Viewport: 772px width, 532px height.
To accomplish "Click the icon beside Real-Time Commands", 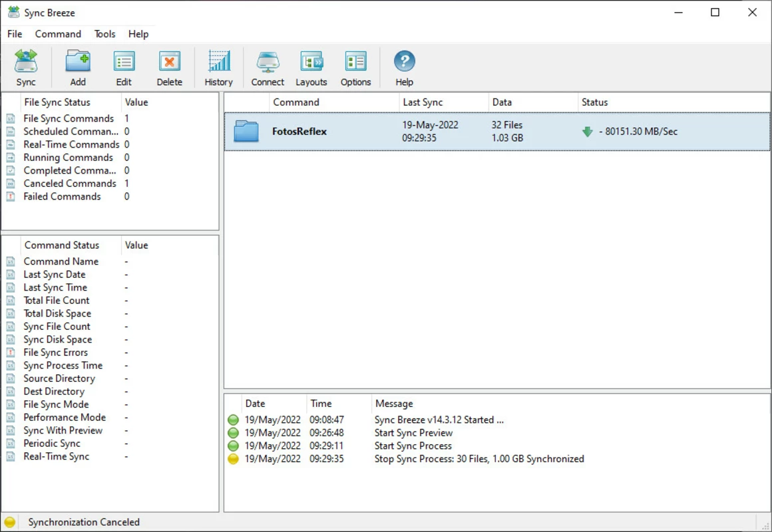I will (11, 145).
